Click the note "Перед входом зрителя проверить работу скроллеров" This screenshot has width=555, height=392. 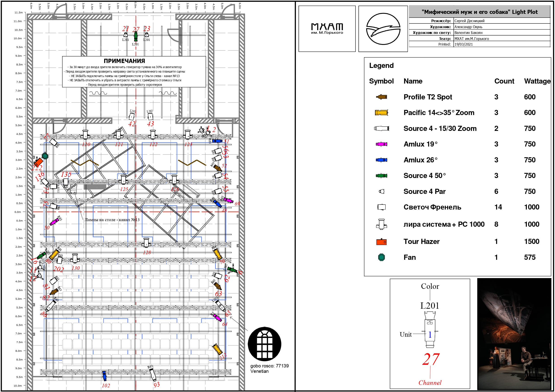(124, 85)
